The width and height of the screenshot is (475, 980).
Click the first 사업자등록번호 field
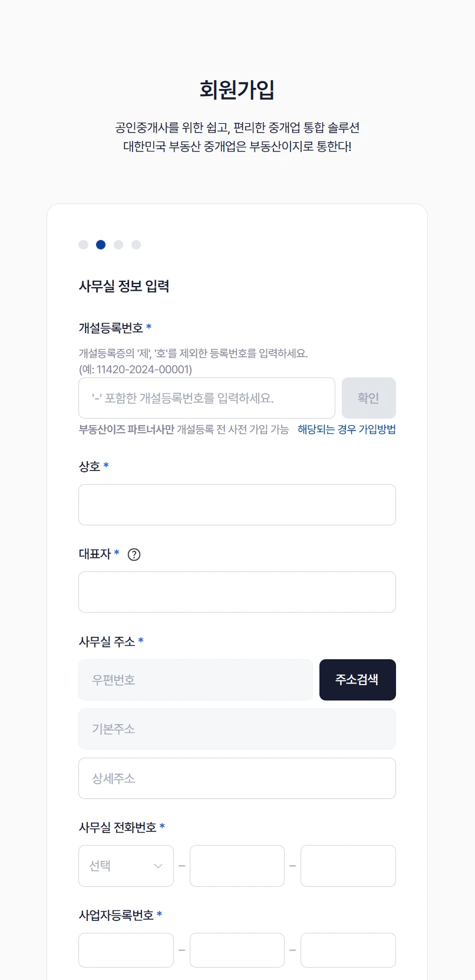coord(126,950)
